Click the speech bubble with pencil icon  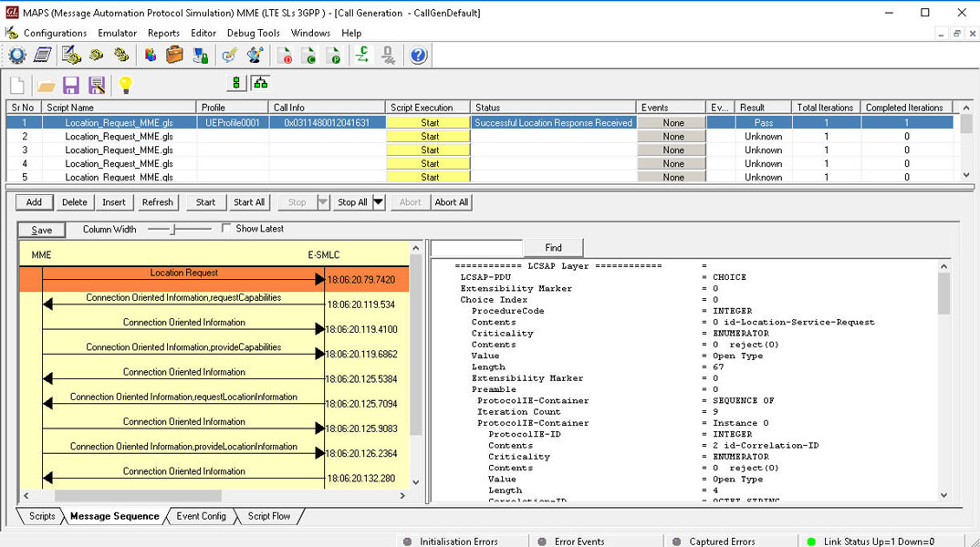coord(229,56)
